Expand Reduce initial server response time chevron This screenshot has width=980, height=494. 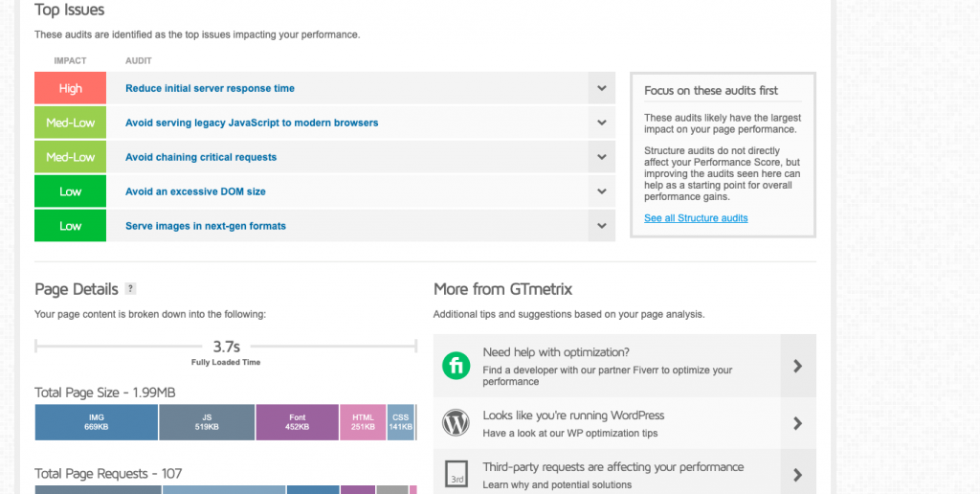(601, 88)
